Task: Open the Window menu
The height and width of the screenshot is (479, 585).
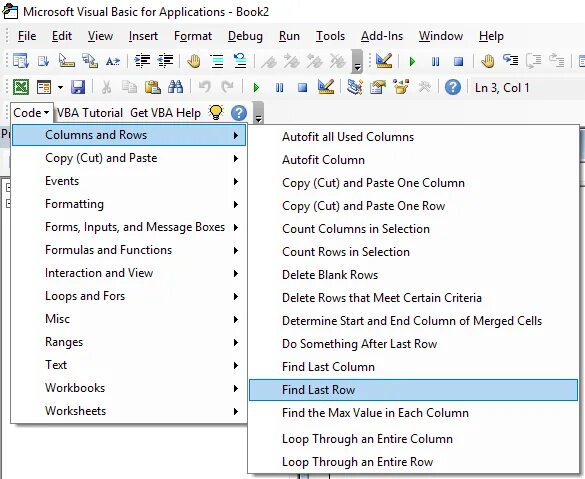Action: (x=441, y=36)
